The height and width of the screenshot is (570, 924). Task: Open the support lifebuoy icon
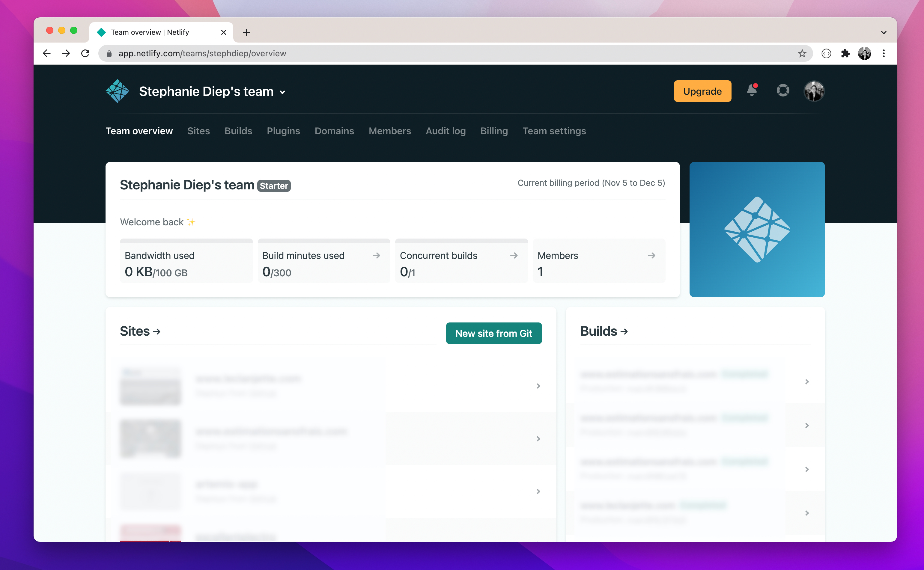(x=783, y=91)
